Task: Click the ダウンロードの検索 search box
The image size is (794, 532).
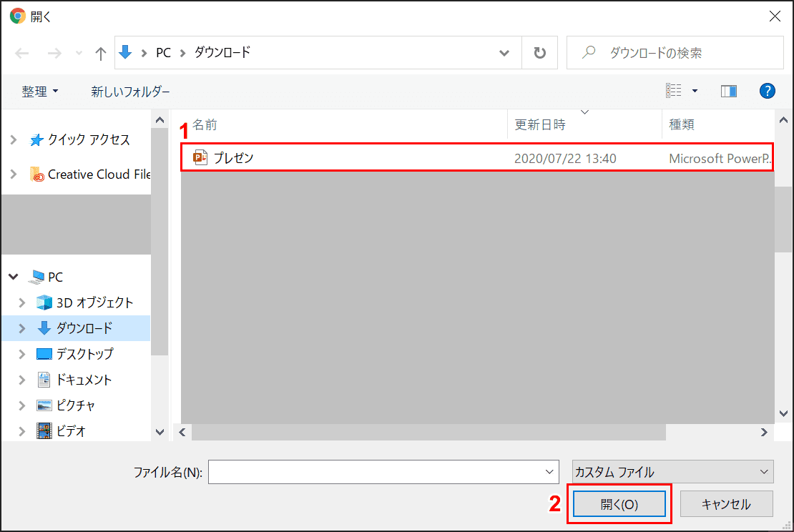Action: (675, 53)
